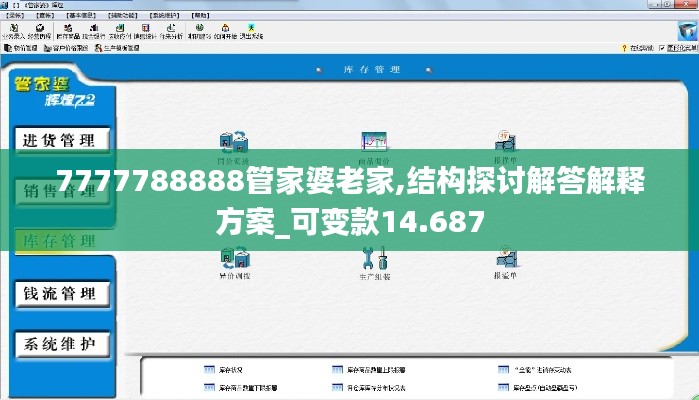Select the 钱流管理 sidebar button
The height and width of the screenshot is (400, 699).
(x=62, y=294)
